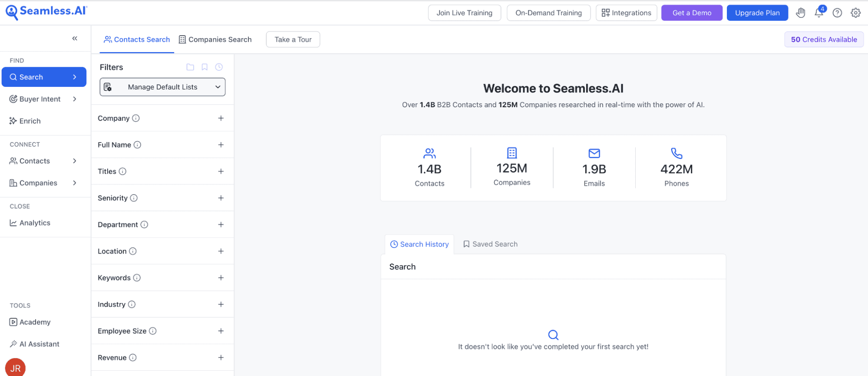The image size is (868, 376).
Task: Open the Manage Default Lists dropdown
Action: 162,87
